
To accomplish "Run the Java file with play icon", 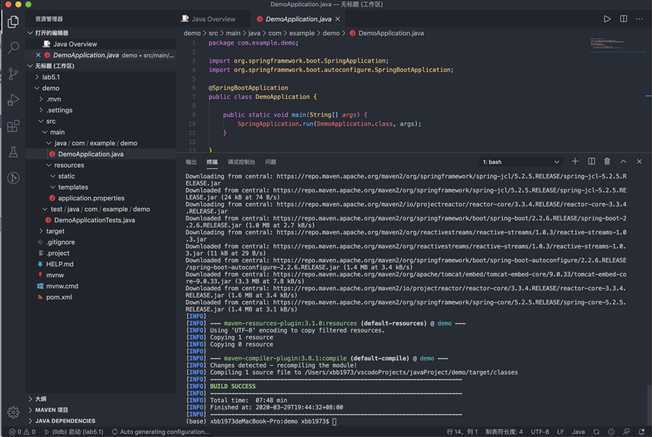I will (x=607, y=19).
